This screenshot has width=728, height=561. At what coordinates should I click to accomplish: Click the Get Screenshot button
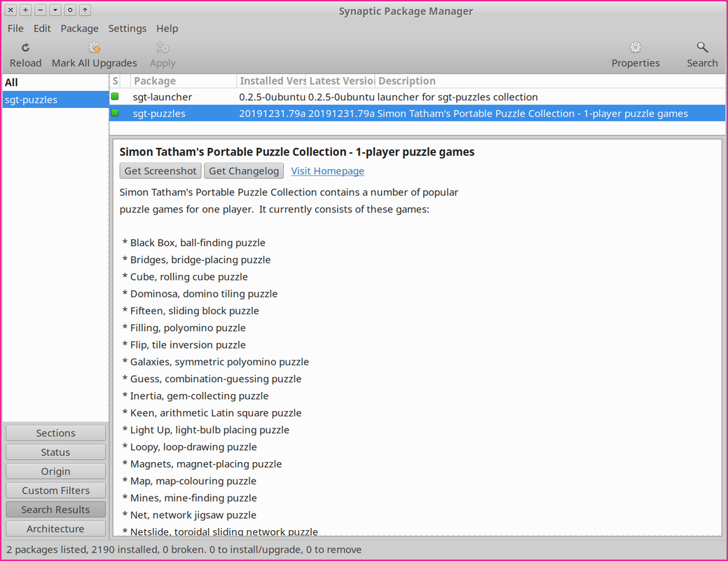[x=160, y=170]
